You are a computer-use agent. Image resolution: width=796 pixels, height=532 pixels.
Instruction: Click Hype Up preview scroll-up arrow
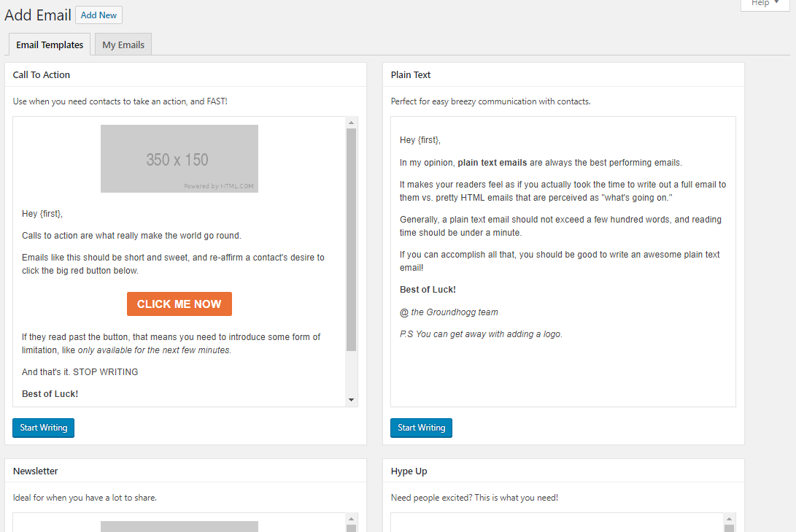pyautogui.click(x=729, y=519)
